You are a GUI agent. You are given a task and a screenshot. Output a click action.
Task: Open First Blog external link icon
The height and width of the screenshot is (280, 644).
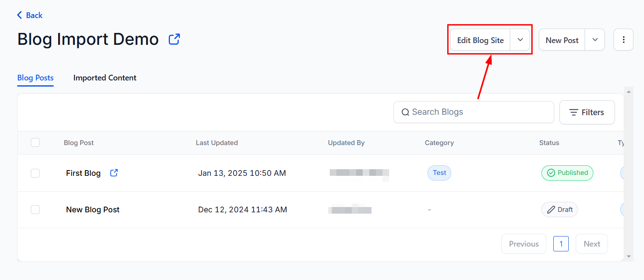(114, 173)
